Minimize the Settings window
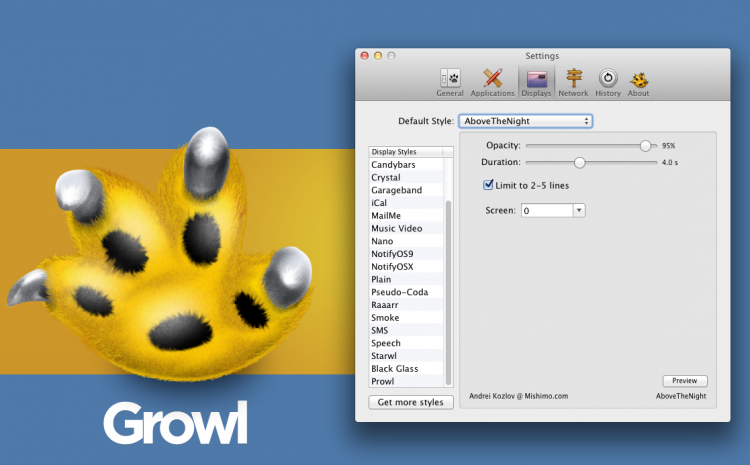 [x=378, y=56]
